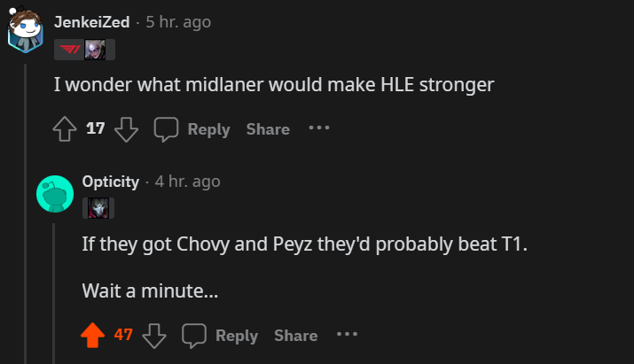Open more options on Opticity's comment
This screenshot has height=364, width=634.
coord(347,335)
